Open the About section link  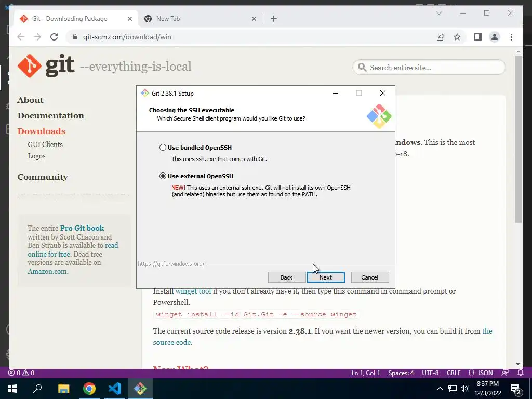coord(31,100)
